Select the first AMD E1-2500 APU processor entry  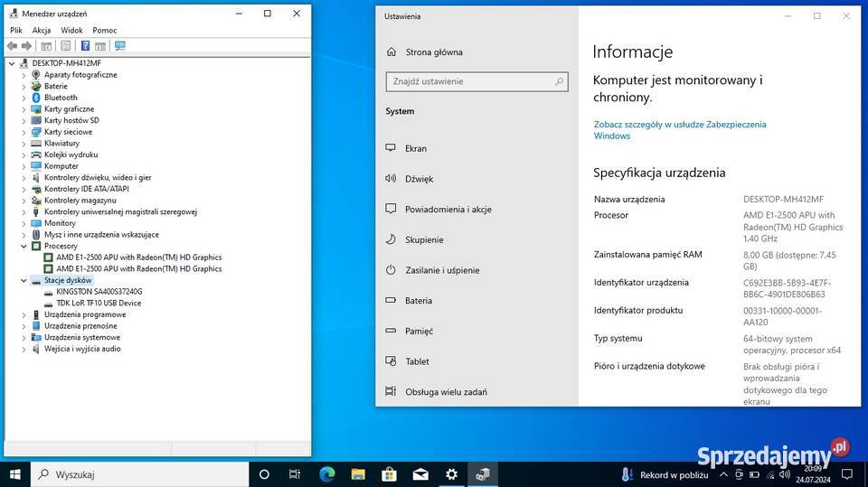[139, 258]
